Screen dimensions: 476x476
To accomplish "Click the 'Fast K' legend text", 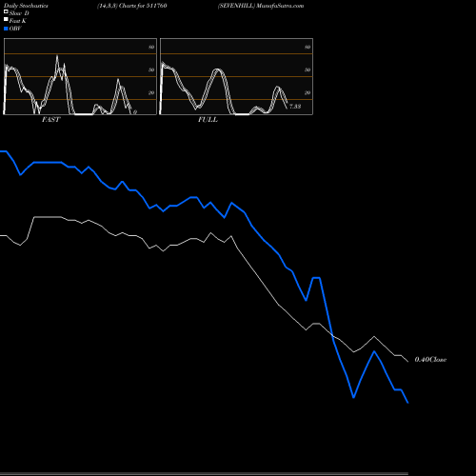I will point(18,21).
